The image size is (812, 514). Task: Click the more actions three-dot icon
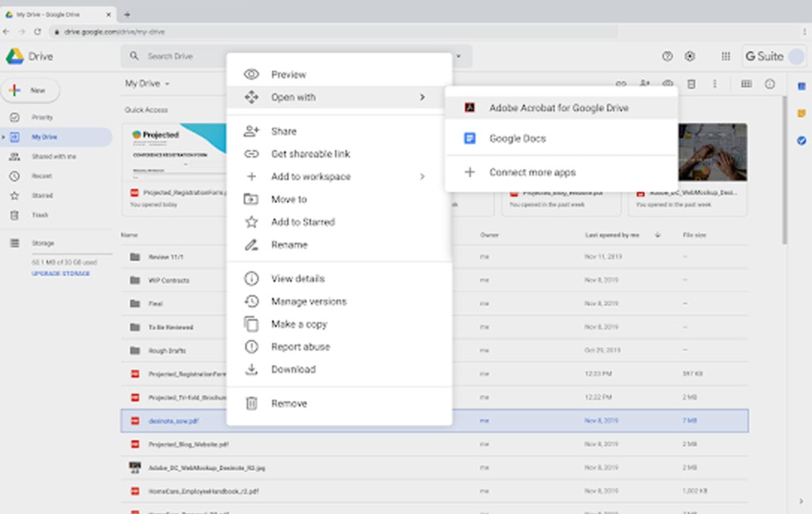[714, 84]
